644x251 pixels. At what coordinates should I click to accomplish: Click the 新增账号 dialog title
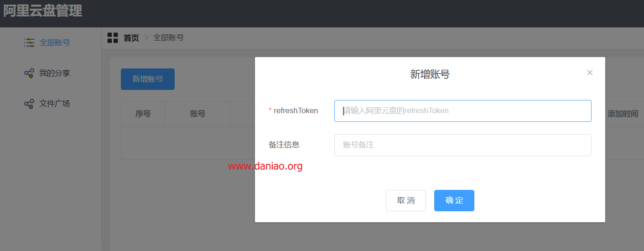[430, 74]
